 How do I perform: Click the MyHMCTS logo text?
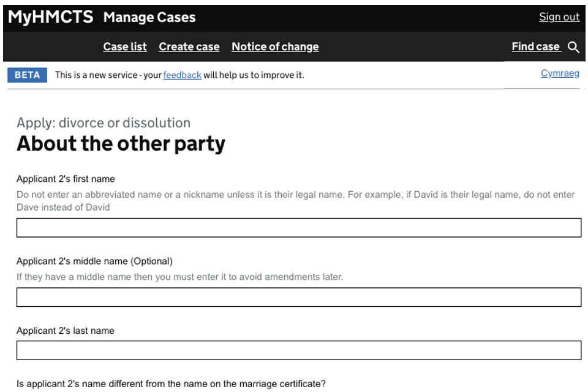click(51, 17)
